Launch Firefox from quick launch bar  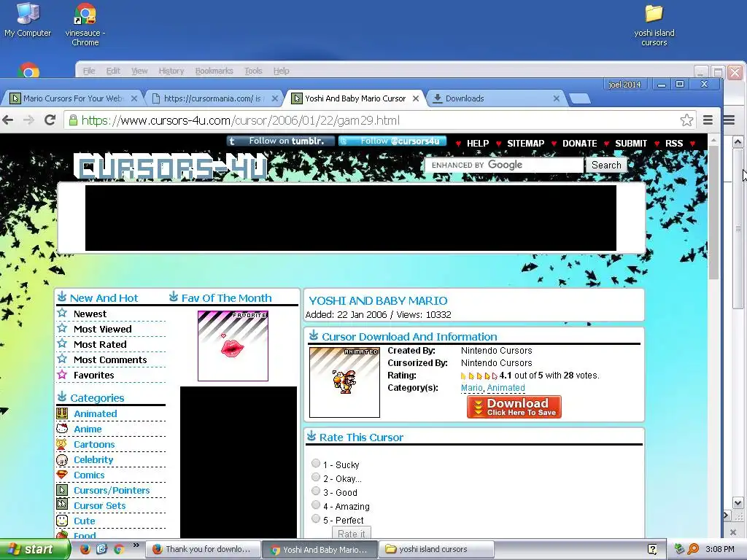click(x=85, y=549)
